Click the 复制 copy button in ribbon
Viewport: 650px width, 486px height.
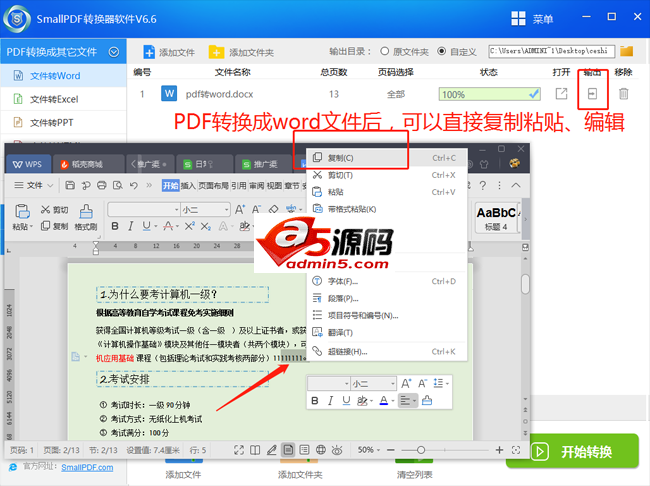(54, 226)
